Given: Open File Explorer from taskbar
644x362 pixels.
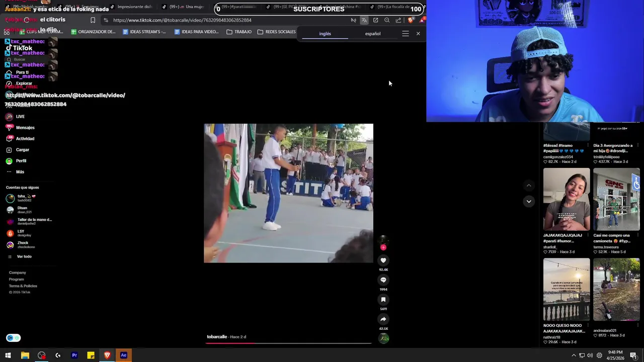Looking at the screenshot, I should 25,355.
